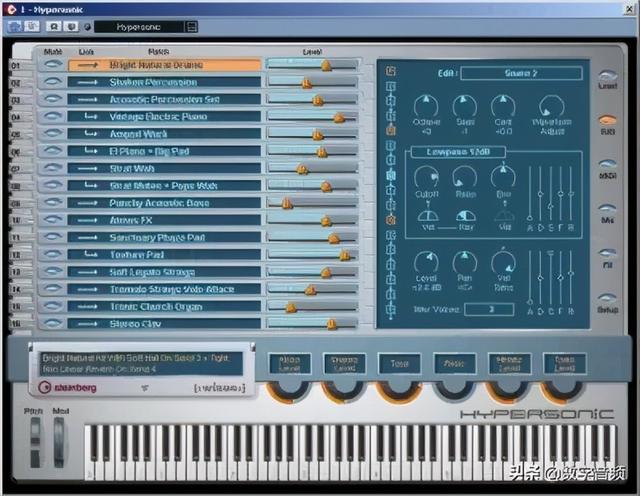Mute slot 14 Tremolo Strings Velo Attack
This screenshot has height=496, width=640.
[x=53, y=289]
